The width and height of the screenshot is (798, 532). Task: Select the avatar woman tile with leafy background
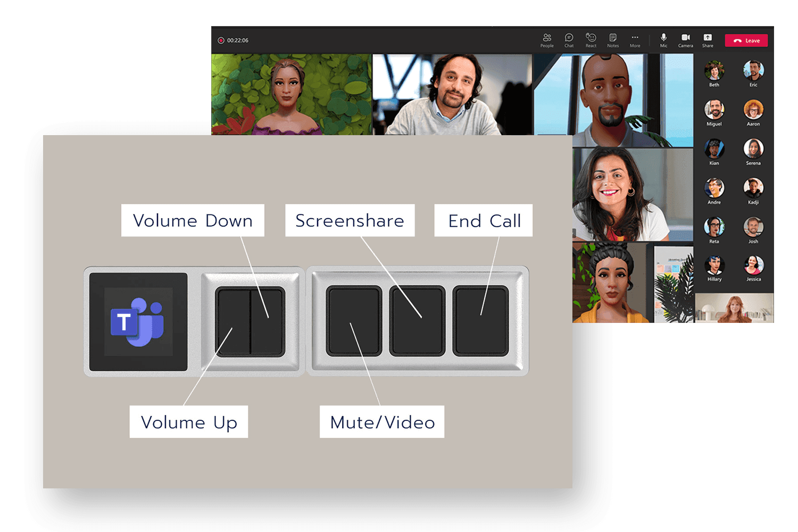(x=292, y=94)
